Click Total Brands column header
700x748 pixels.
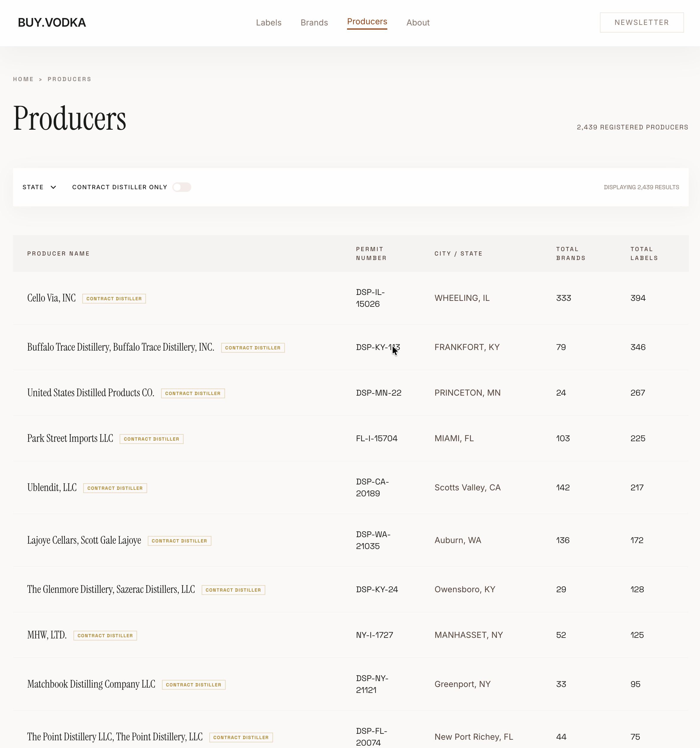570,253
